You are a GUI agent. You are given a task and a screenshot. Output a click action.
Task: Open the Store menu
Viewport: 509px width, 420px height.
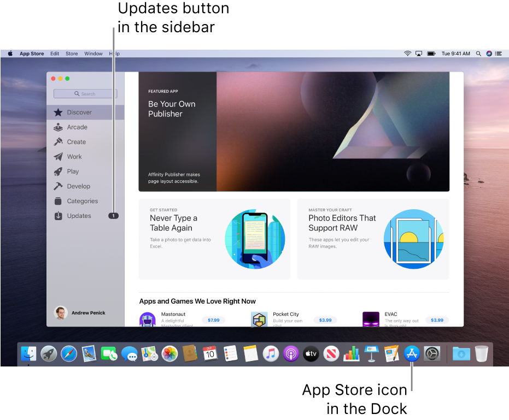click(x=72, y=54)
